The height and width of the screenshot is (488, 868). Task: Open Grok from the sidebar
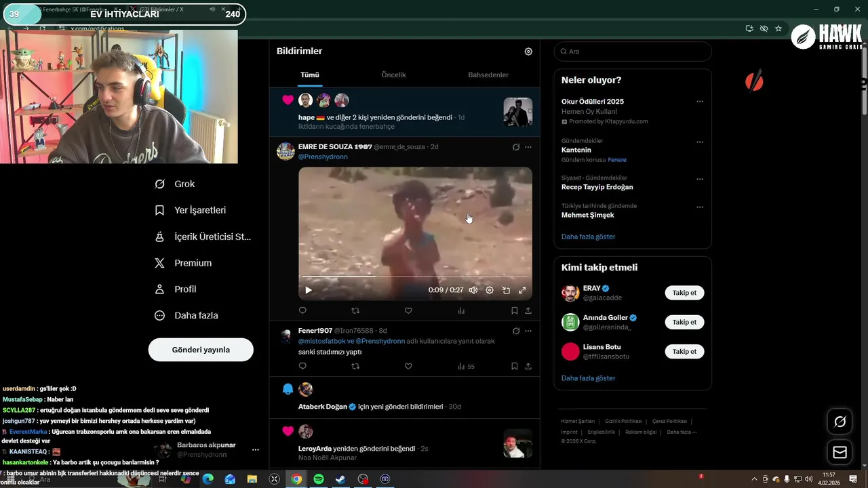[x=175, y=184]
